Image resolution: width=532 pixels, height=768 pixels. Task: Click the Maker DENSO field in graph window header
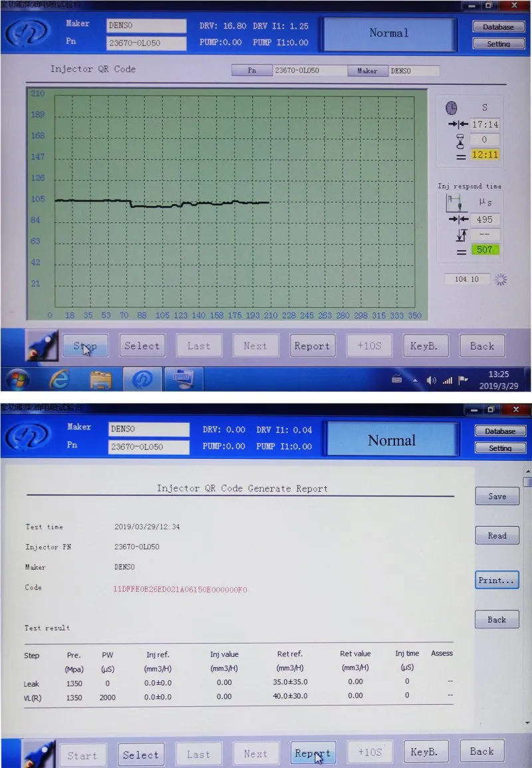coord(146,25)
